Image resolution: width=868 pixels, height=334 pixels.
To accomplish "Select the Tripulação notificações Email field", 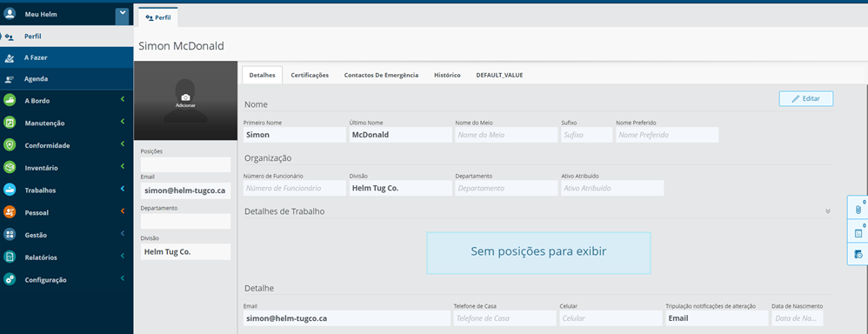I will pyautogui.click(x=717, y=318).
